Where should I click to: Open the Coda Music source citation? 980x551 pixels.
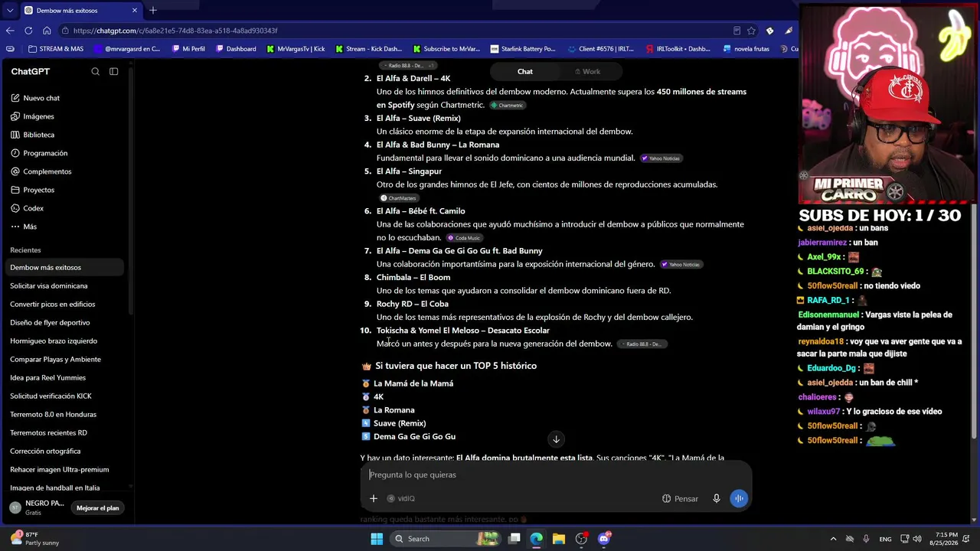[x=464, y=238]
